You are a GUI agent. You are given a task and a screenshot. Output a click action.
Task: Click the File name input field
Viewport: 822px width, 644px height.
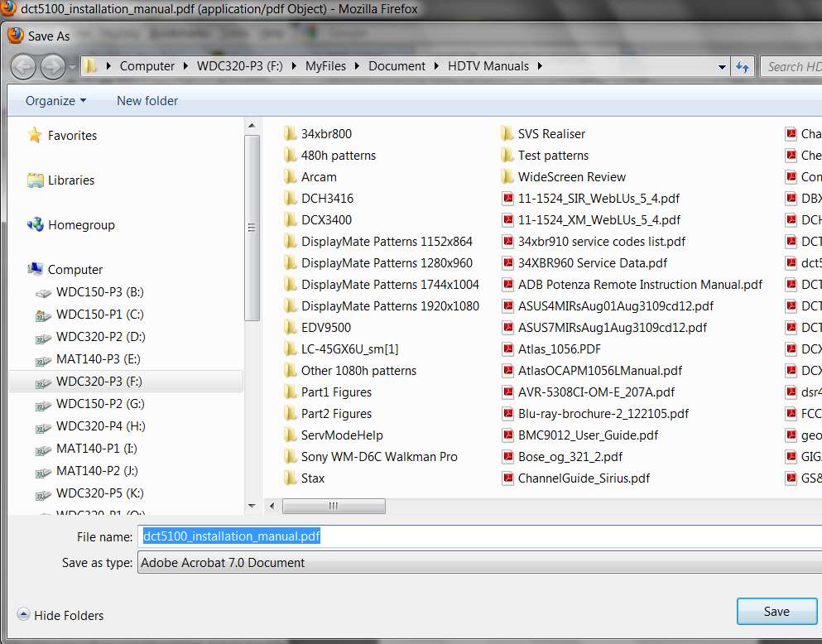pyautogui.click(x=479, y=536)
